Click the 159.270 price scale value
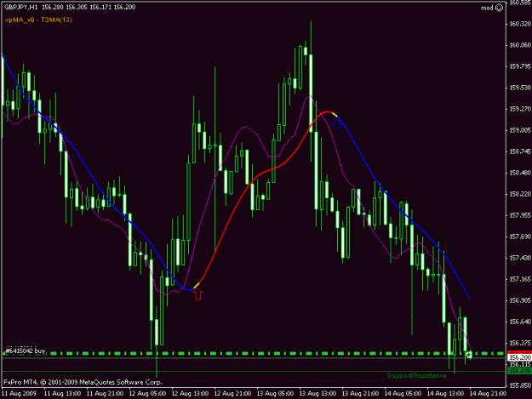Screen dimensions: 532x399 pos(520,109)
